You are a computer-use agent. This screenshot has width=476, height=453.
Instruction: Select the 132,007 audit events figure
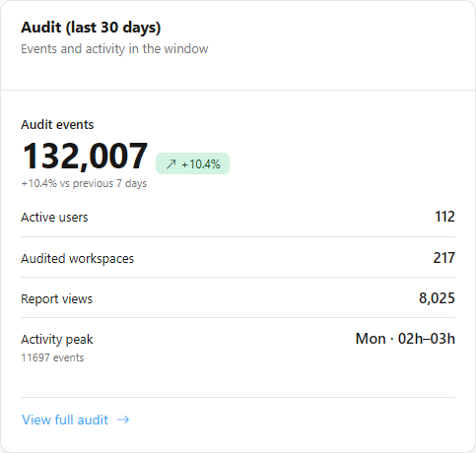(x=85, y=156)
